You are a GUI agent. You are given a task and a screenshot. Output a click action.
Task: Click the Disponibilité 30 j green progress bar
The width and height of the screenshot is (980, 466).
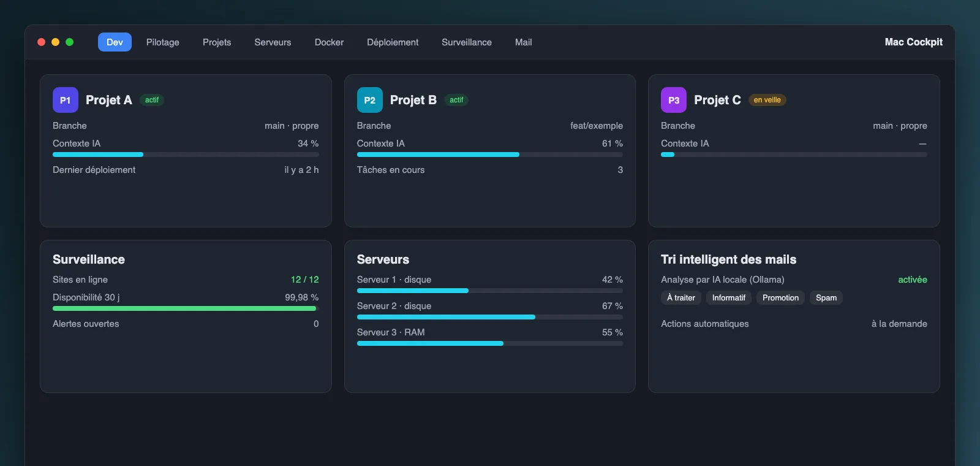coord(186,308)
